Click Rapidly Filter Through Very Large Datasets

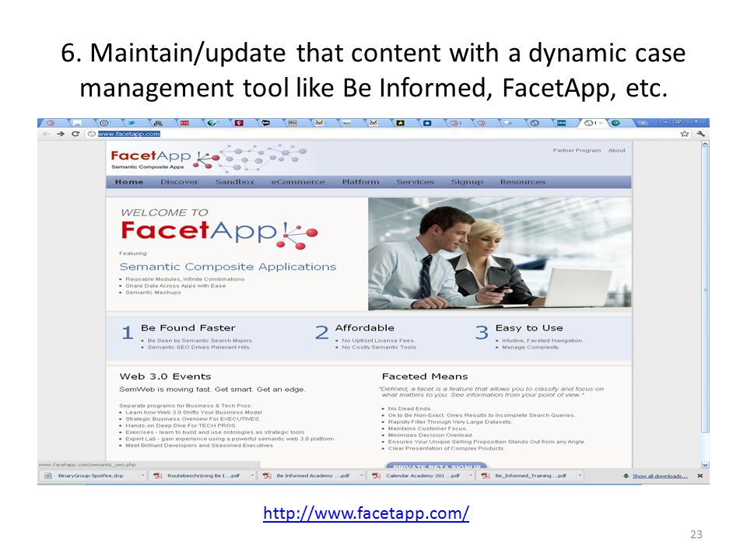click(x=450, y=422)
